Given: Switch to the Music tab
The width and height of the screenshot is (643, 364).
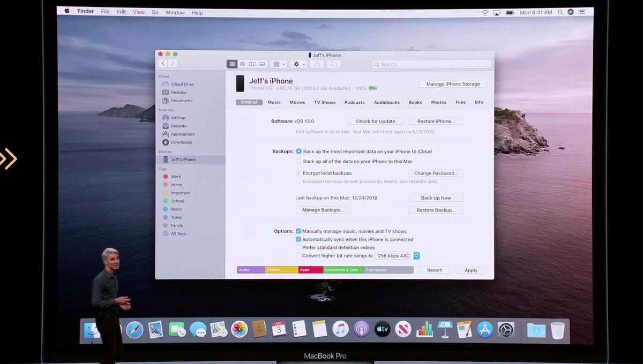Looking at the screenshot, I should [x=274, y=102].
